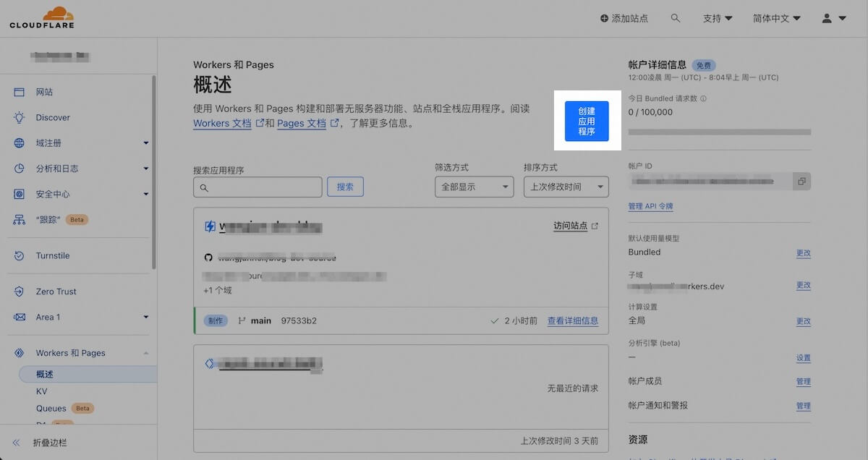Click the user account icon top right
Screen dimensions: 868x460
(826, 18)
